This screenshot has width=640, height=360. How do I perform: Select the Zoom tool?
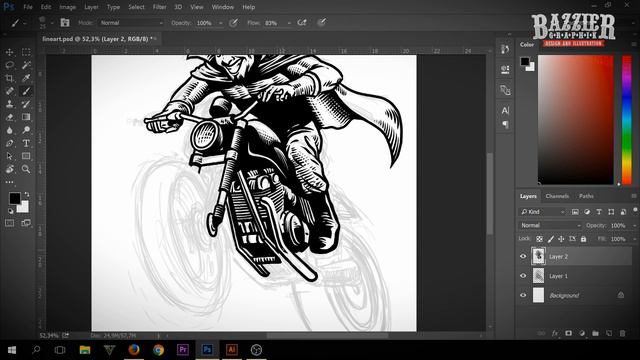coord(26,169)
